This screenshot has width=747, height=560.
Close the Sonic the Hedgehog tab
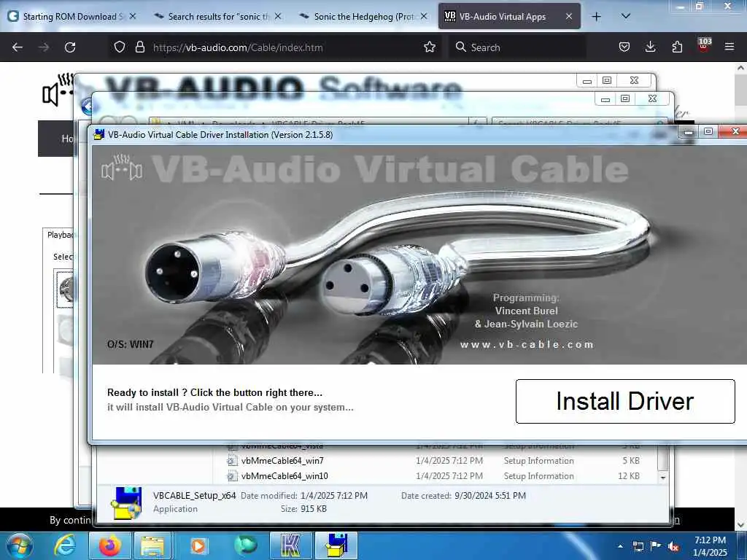click(424, 17)
